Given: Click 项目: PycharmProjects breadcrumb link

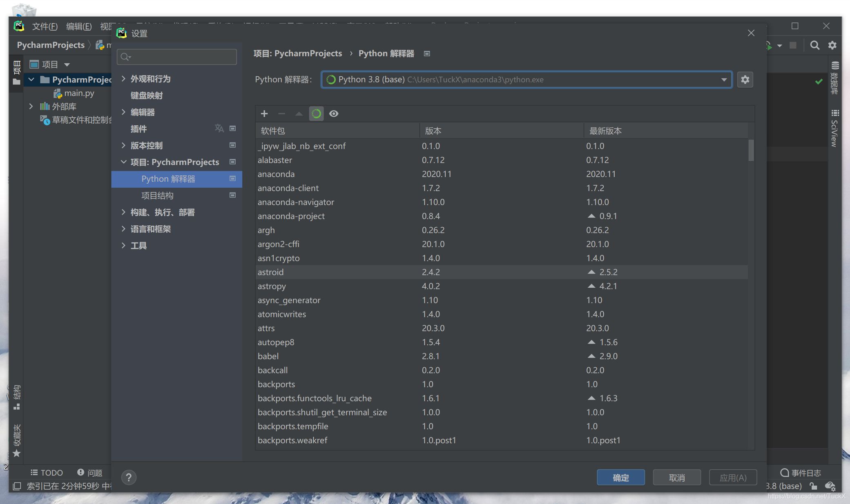Looking at the screenshot, I should 297,53.
